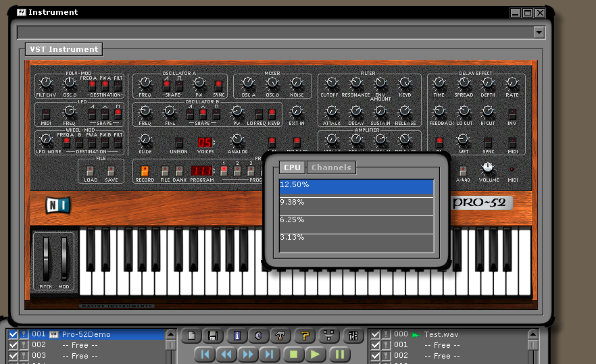Click the PROGRAM display stepper arrows
Viewport: 596px width, 364px height.
pos(214,171)
